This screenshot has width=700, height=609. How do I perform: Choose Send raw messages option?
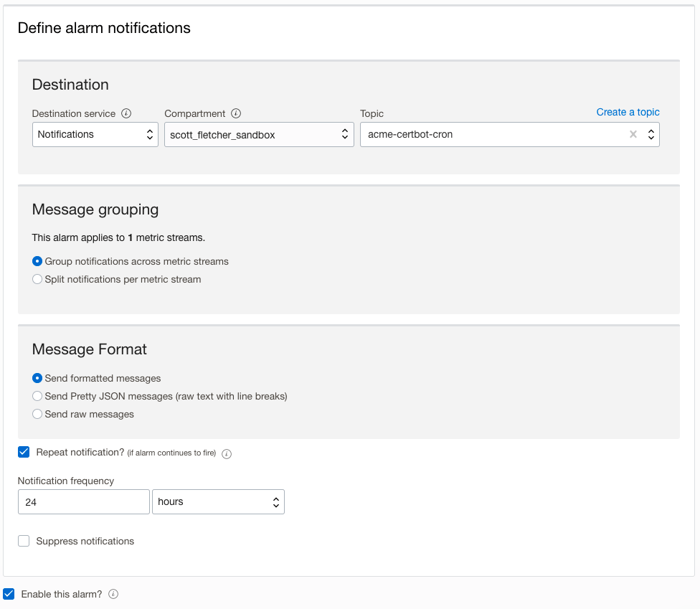tap(37, 414)
